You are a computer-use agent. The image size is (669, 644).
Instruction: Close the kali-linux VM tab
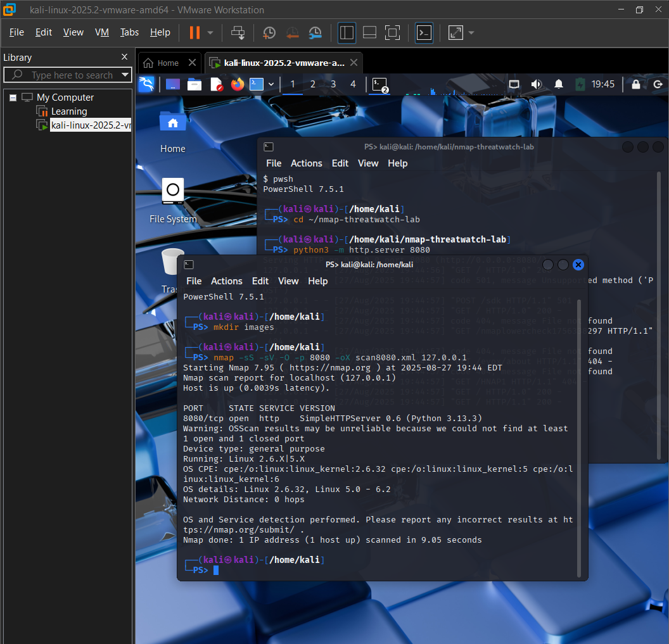point(354,63)
